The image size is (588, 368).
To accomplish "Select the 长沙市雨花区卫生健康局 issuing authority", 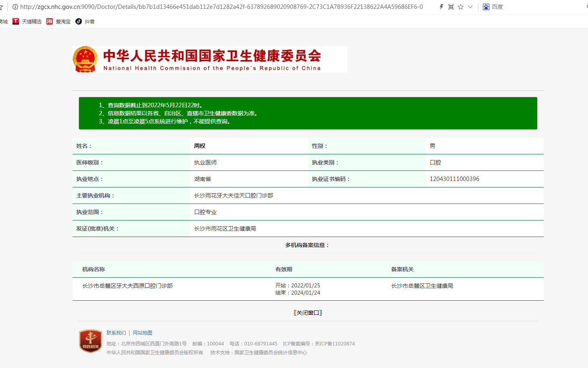I will click(225, 229).
